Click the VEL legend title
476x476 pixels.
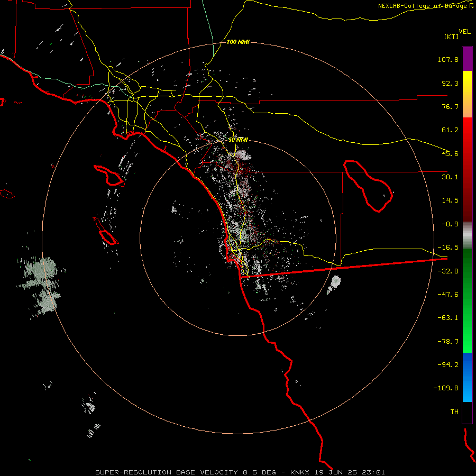pyautogui.click(x=464, y=32)
